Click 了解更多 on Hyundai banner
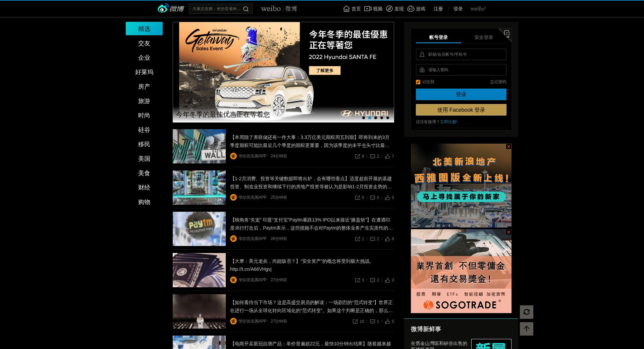The height and width of the screenshot is (349, 644). 325,70
